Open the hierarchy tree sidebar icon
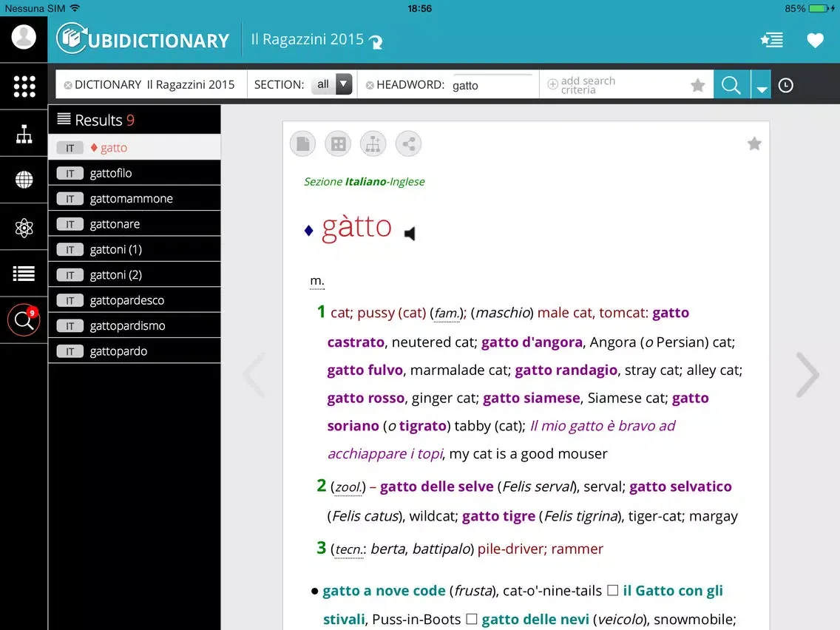Viewport: 840px width, 630px height. (x=24, y=134)
